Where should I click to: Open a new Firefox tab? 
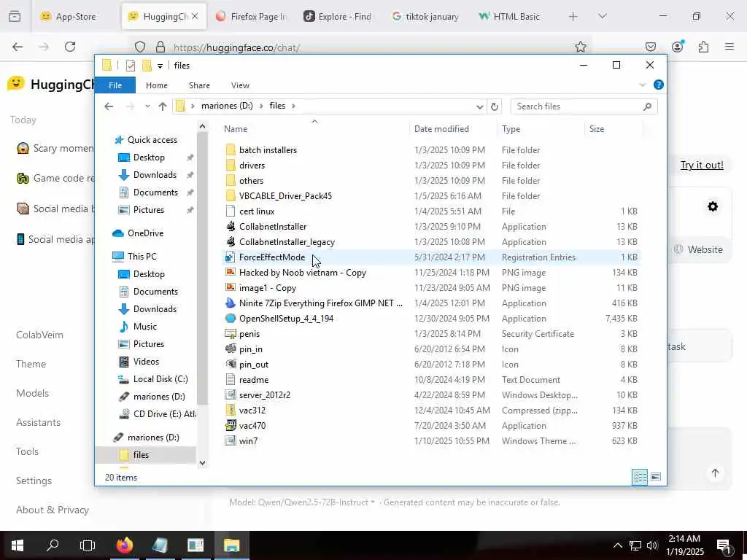coord(573,16)
